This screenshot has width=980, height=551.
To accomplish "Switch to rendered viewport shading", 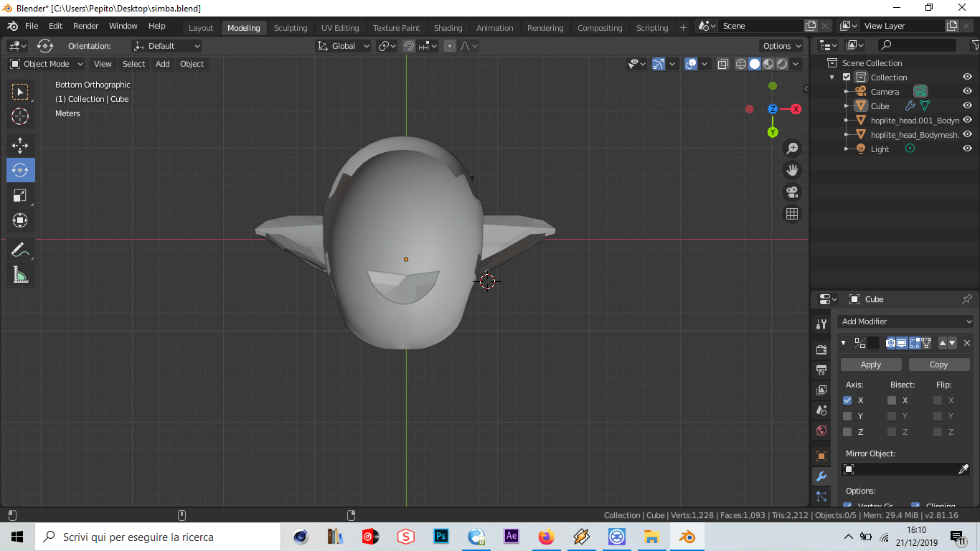I will 782,64.
